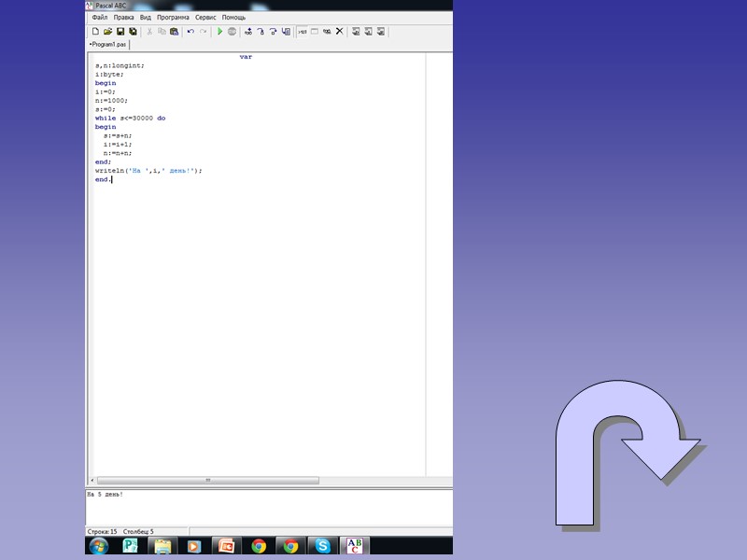Click the line 'n:=1000;'
Screen dimensions: 747x560
point(111,101)
